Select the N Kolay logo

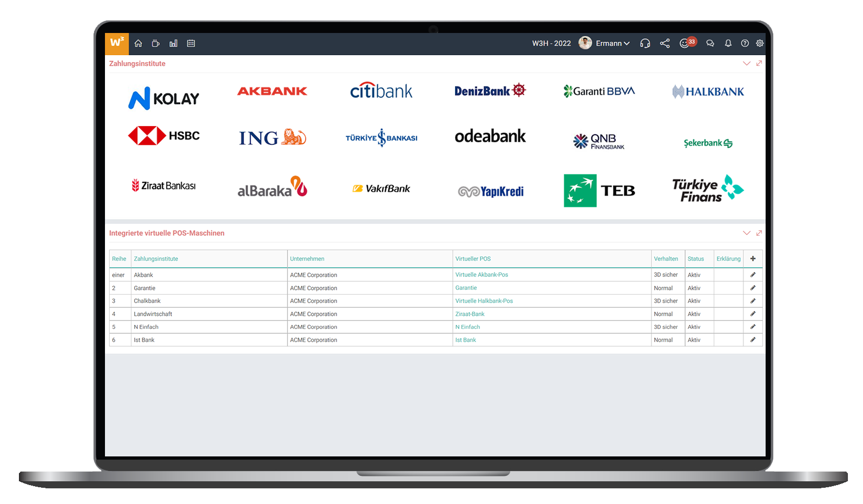pos(163,98)
